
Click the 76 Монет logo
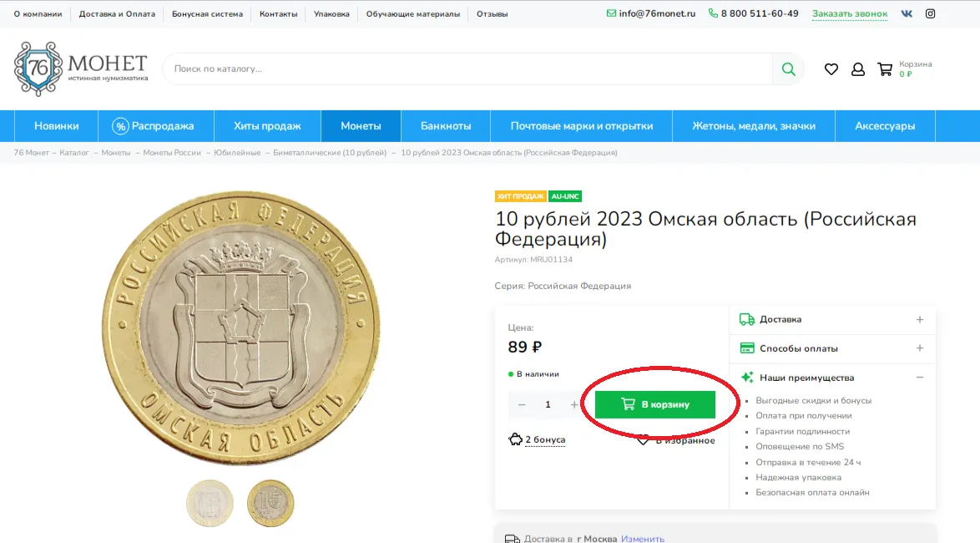tap(81, 69)
